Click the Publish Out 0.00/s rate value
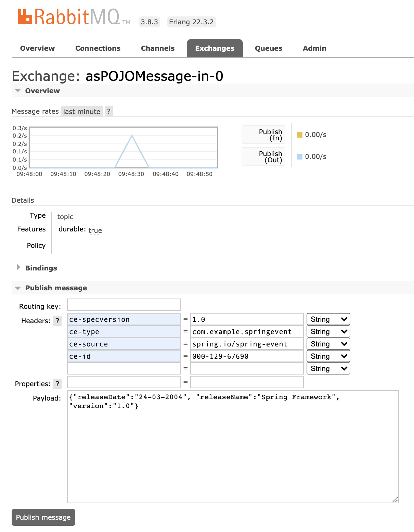Screen dimensions: 414x532 tap(316, 156)
